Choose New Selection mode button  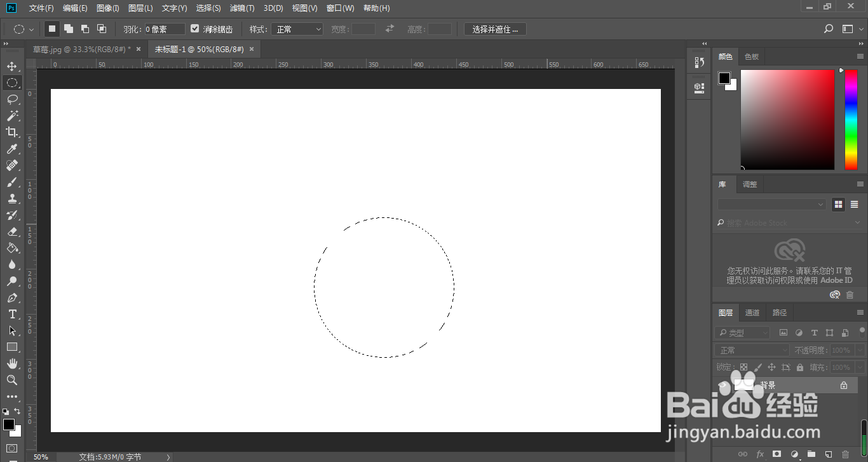[x=52, y=29]
